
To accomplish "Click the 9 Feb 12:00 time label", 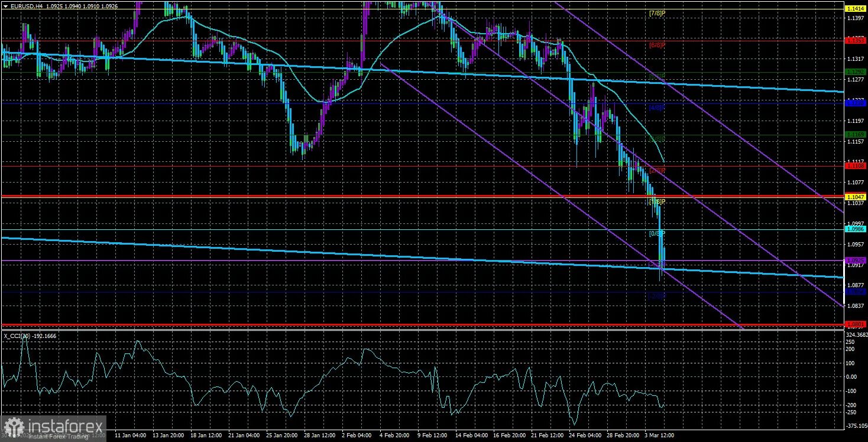I will tap(433, 435).
